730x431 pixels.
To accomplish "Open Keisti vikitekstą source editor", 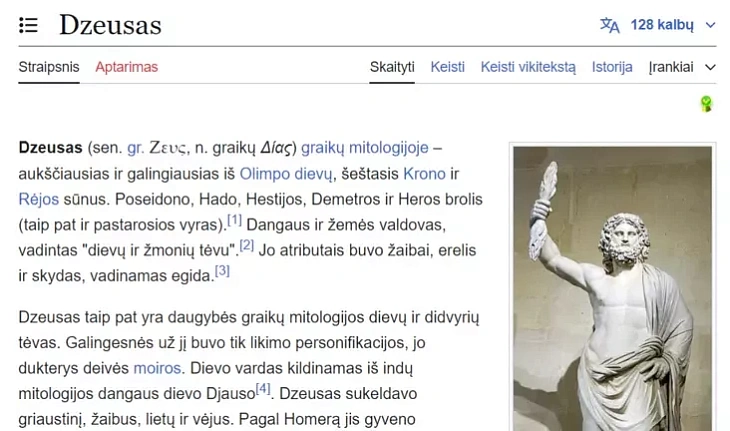I will [528, 67].
